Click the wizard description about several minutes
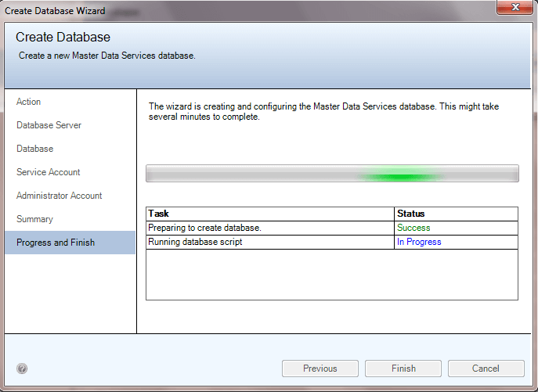 coord(323,111)
